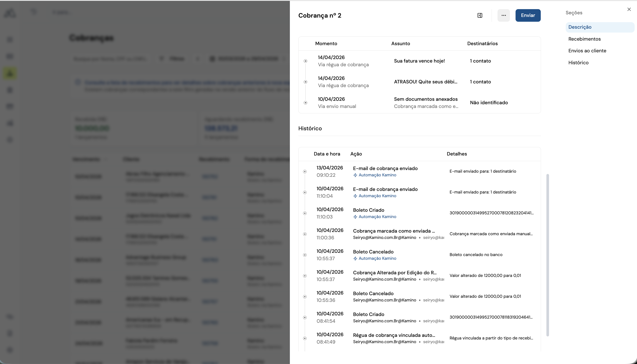Select 'Cobrança Alterada por Edição do R...' row

419,276
